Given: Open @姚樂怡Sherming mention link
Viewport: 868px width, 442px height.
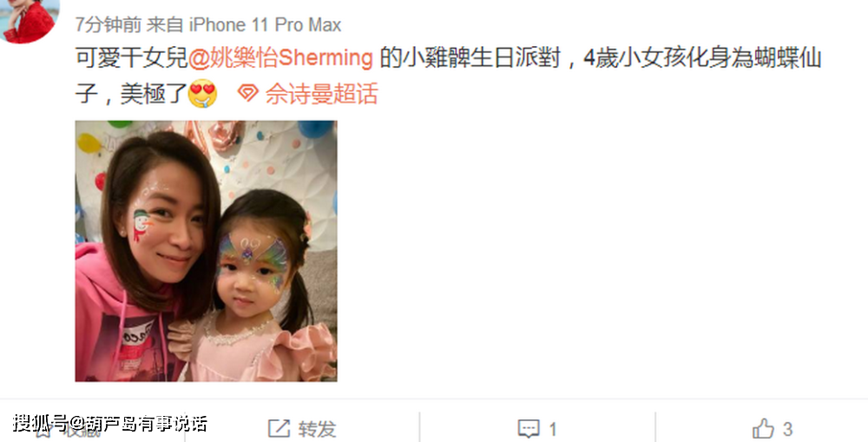Looking at the screenshot, I should pos(280,58).
